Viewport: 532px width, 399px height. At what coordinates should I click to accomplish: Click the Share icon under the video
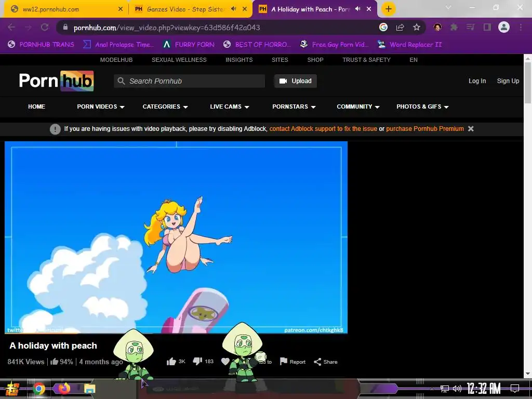coord(317,362)
